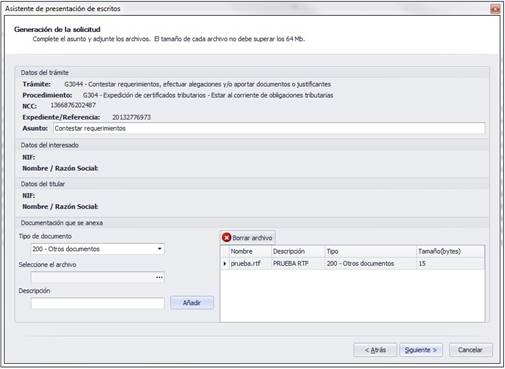Open the Tipo de documento dropdown

click(160, 249)
